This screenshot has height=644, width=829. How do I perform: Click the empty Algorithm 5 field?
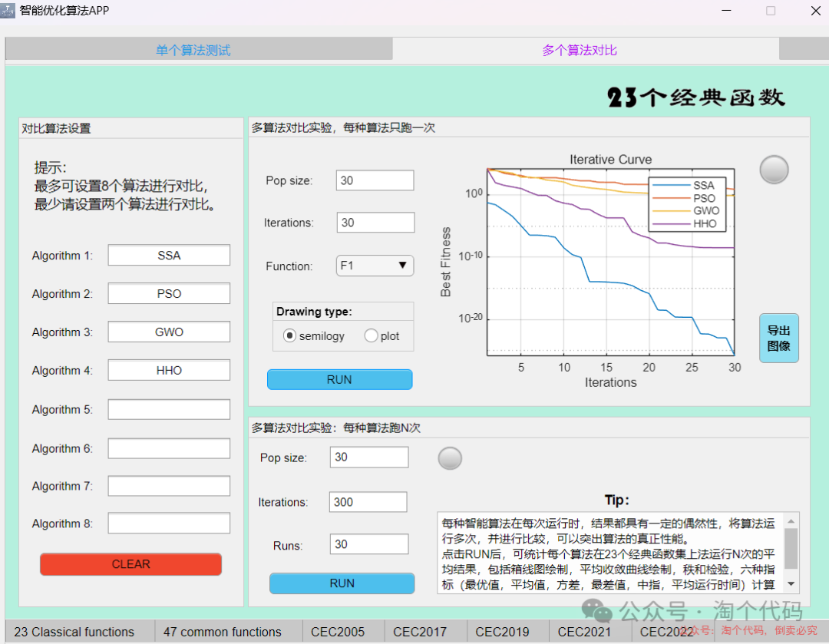coord(169,409)
